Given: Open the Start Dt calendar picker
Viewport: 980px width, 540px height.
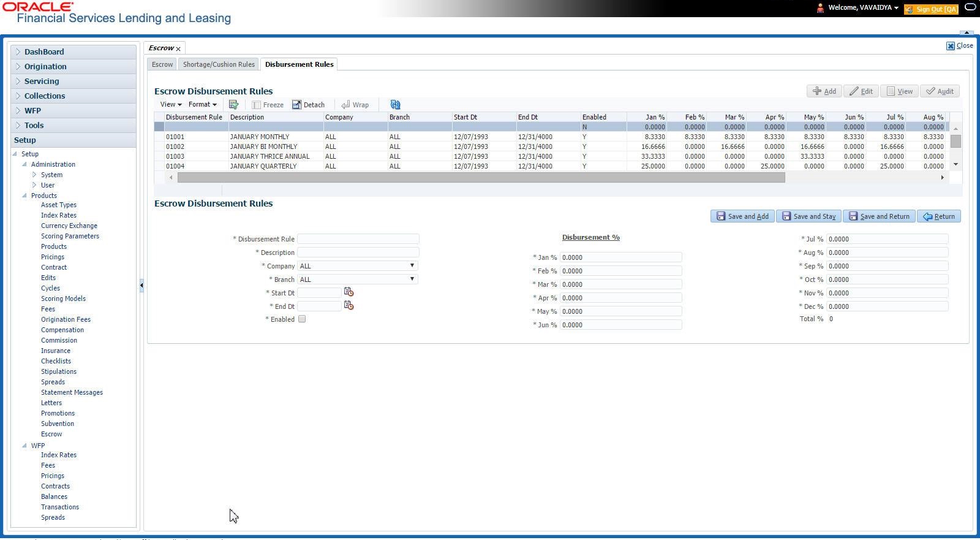Looking at the screenshot, I should point(349,292).
